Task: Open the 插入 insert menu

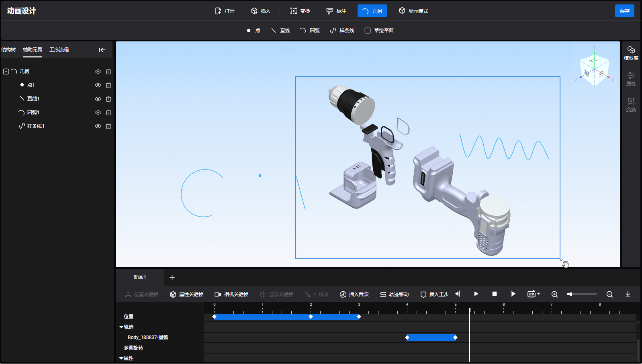Action: point(261,11)
